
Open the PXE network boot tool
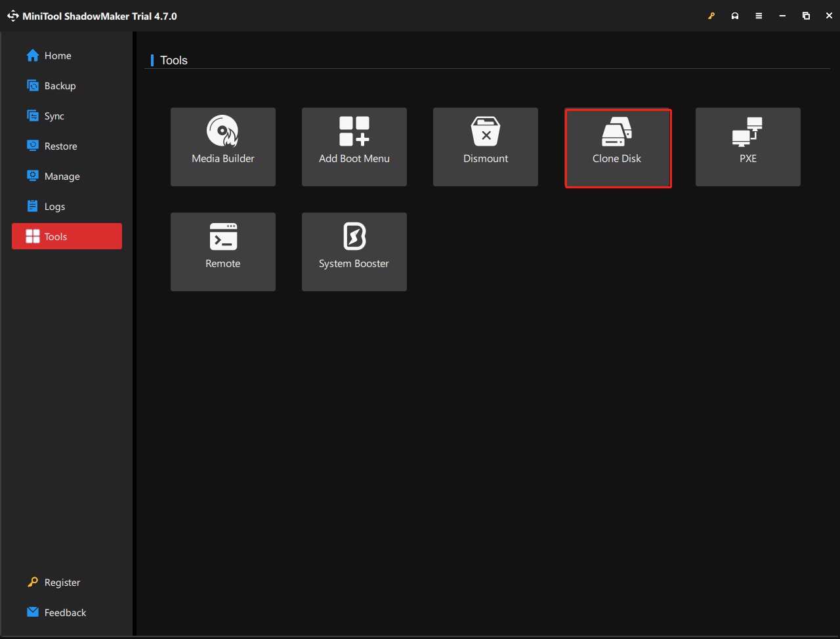point(748,146)
